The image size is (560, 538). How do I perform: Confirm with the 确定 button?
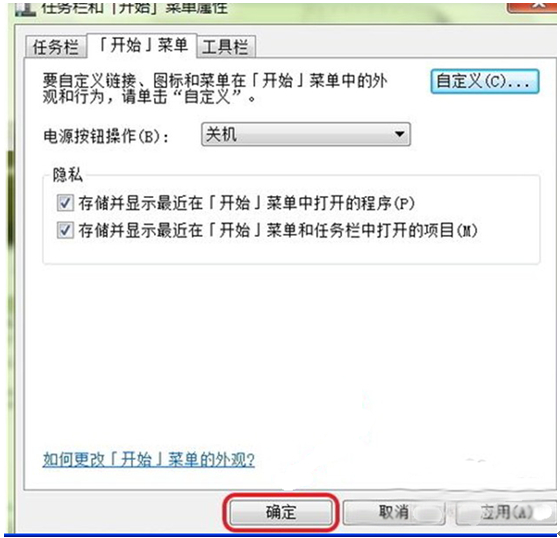click(x=281, y=512)
